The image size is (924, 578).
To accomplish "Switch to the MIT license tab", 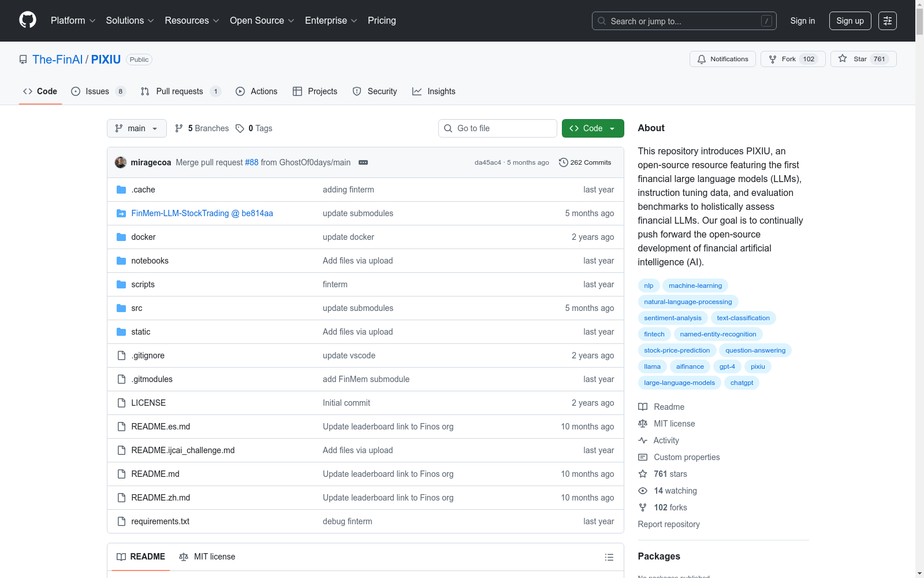I will click(207, 557).
